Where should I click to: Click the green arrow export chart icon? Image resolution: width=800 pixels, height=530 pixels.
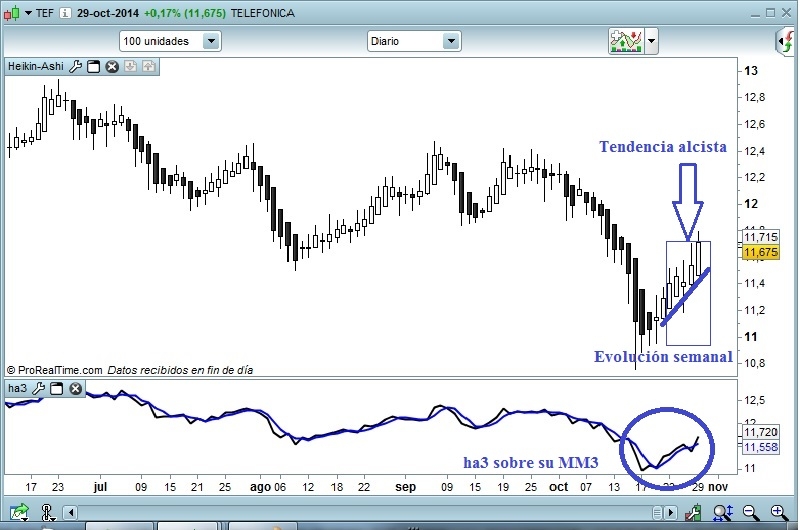coord(19,512)
